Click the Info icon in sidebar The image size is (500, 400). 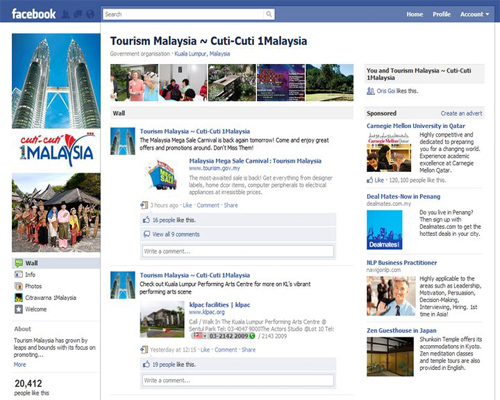19,275
